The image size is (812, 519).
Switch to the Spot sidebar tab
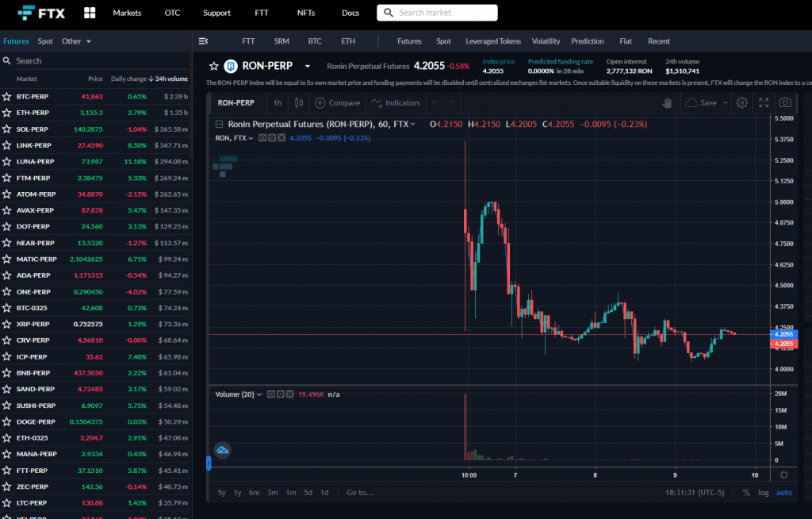pos(45,41)
